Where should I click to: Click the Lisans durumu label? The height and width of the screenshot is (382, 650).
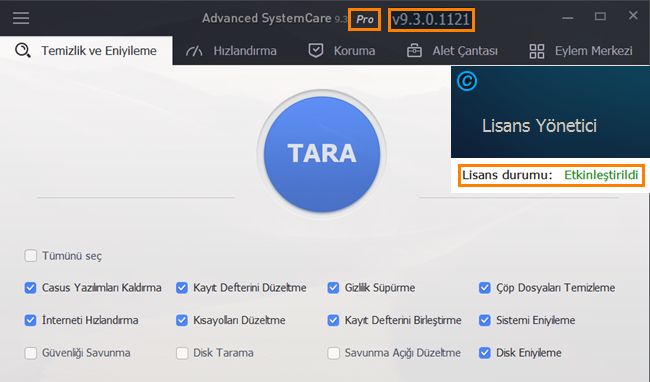(x=507, y=175)
